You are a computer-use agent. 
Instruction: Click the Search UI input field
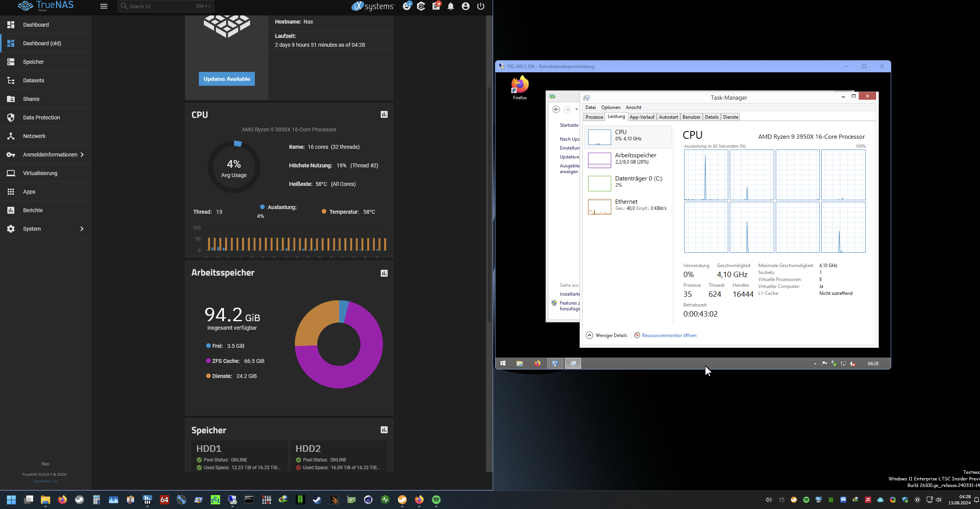(162, 6)
